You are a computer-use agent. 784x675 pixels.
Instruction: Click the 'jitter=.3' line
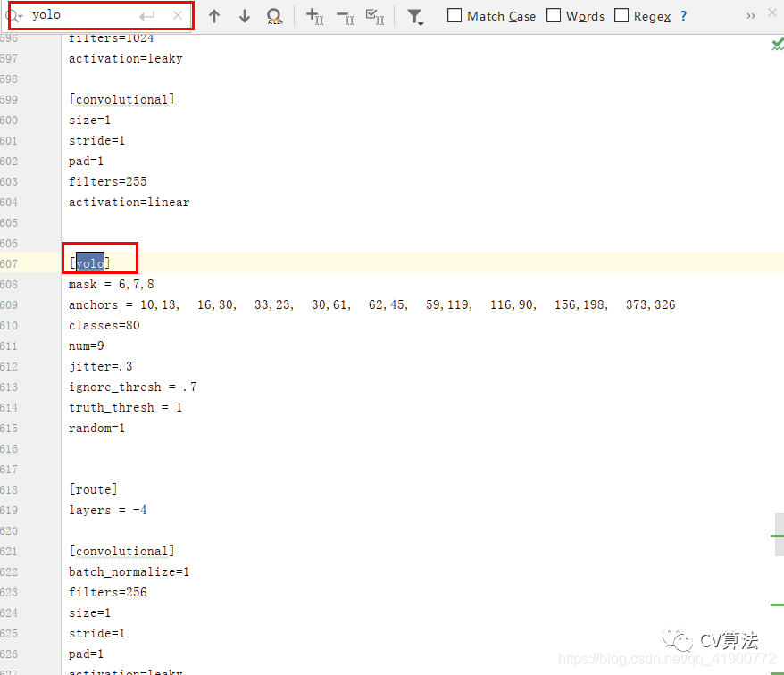pos(101,366)
